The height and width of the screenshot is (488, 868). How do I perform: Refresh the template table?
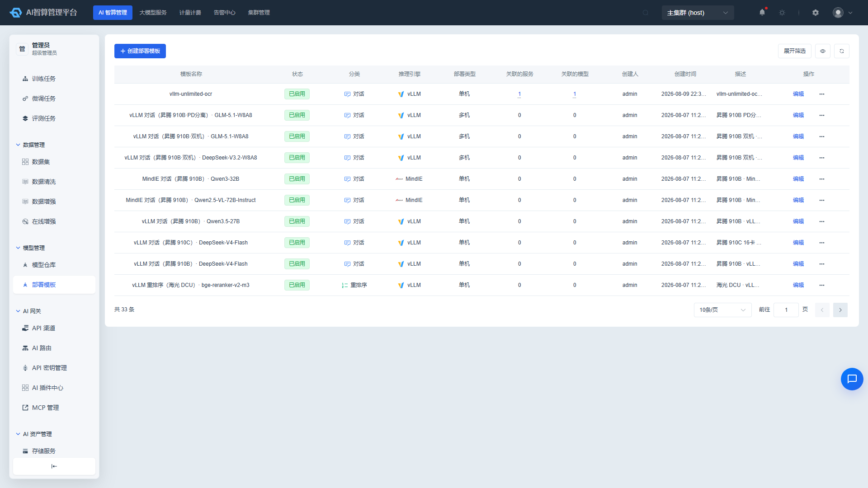tap(842, 51)
